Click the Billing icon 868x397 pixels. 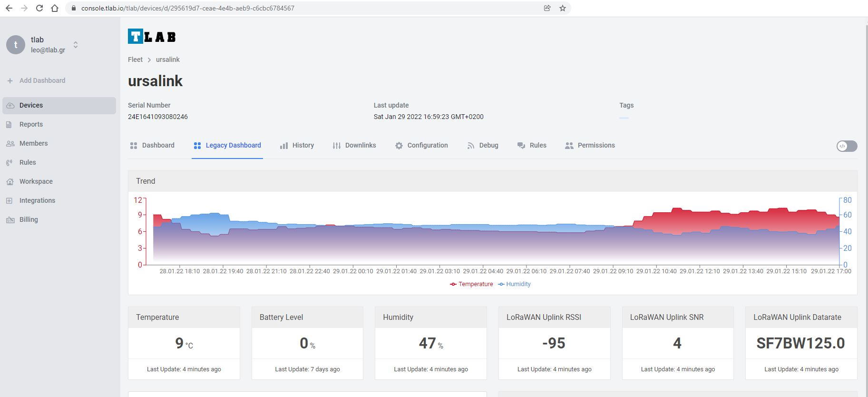tap(10, 219)
